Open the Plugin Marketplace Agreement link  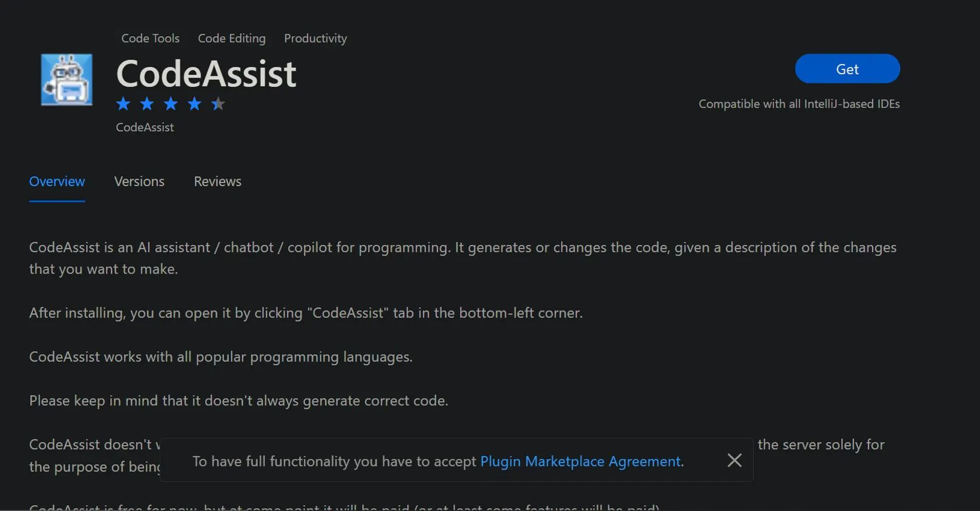tap(580, 461)
